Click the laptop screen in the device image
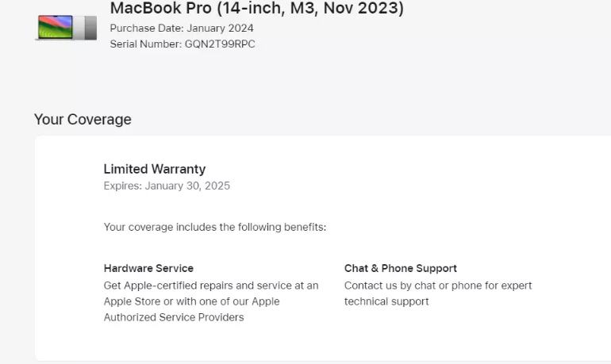611x364 pixels. [x=55, y=26]
